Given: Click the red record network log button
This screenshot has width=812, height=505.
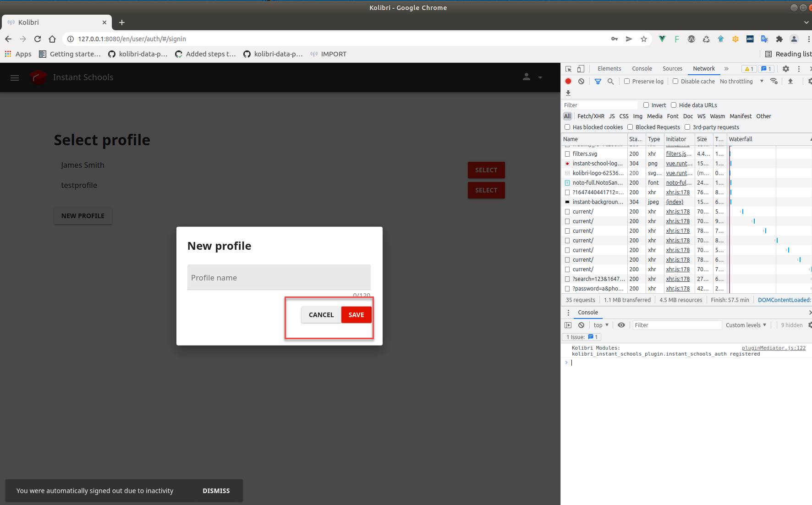Looking at the screenshot, I should [x=568, y=81].
